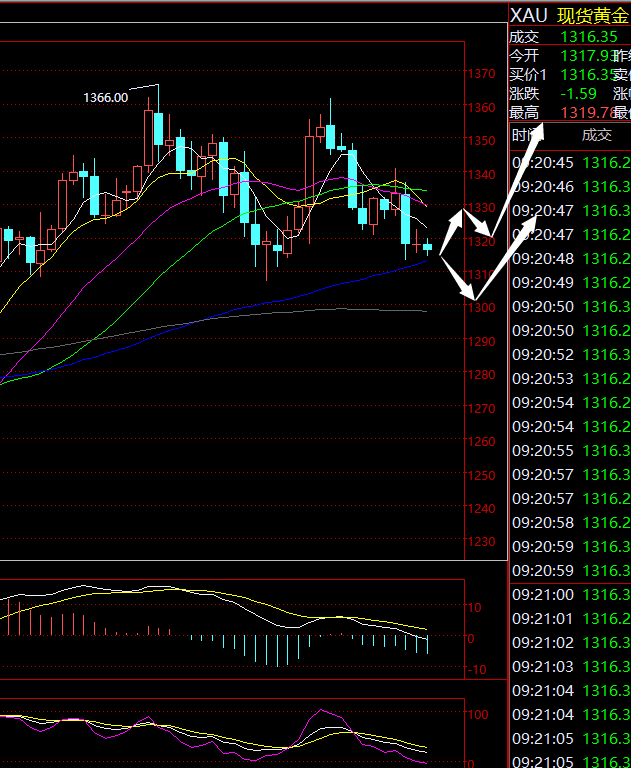Click the 成交 column header in tick list
This screenshot has height=768, width=631.
(596, 135)
